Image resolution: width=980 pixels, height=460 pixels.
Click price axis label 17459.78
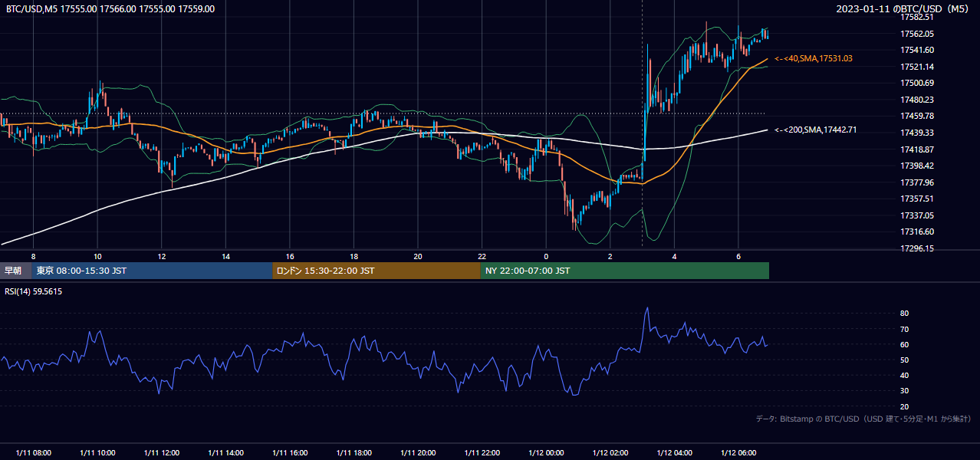tap(916, 116)
